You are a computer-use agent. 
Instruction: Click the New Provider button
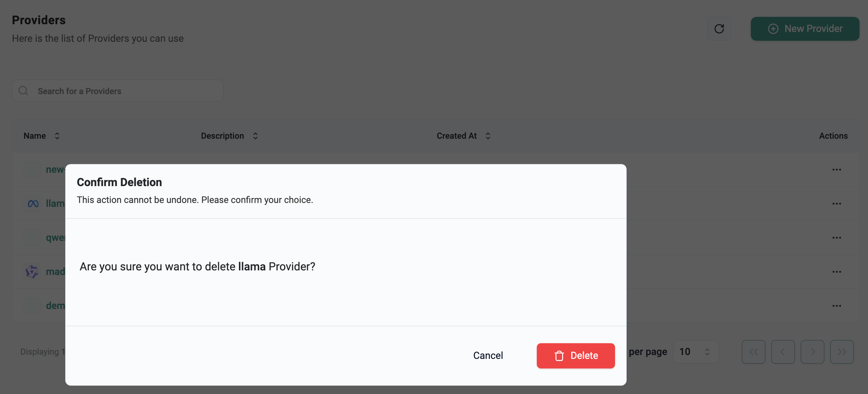pyautogui.click(x=804, y=29)
